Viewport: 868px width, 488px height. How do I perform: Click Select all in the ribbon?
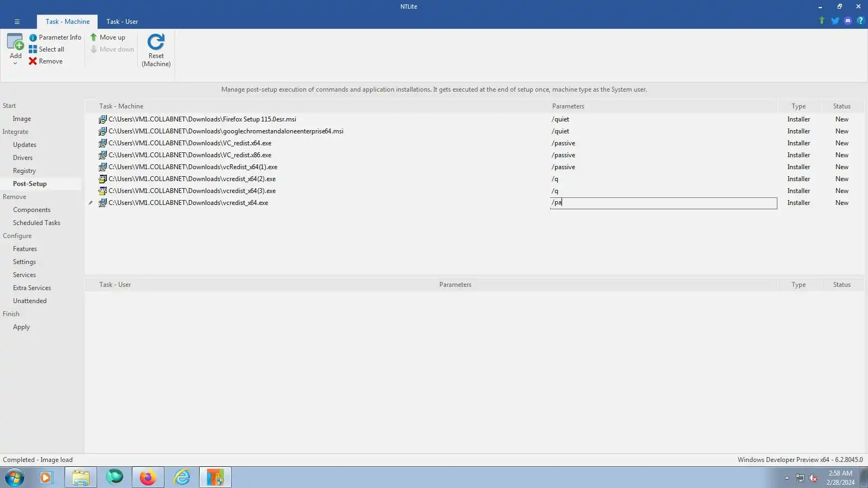[x=46, y=49]
